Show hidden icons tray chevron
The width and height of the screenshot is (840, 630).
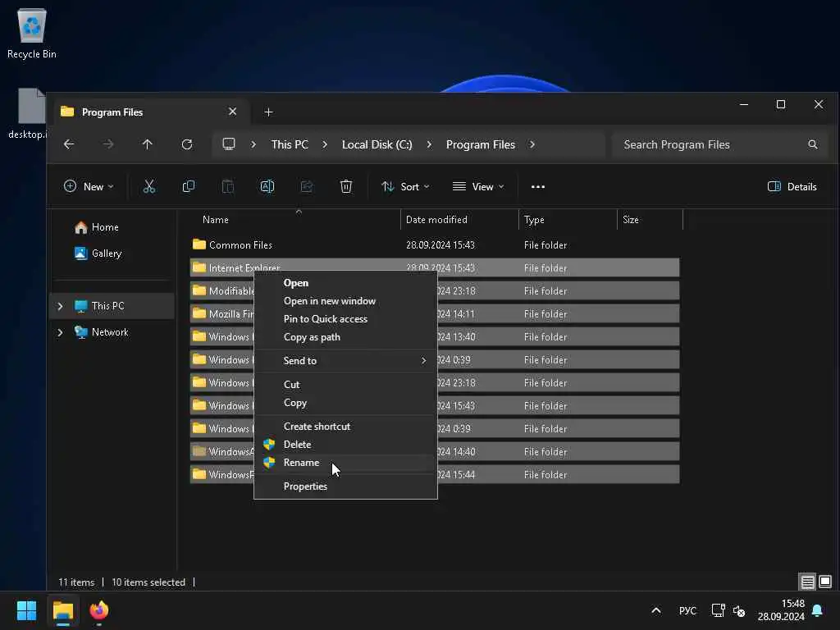(655, 610)
